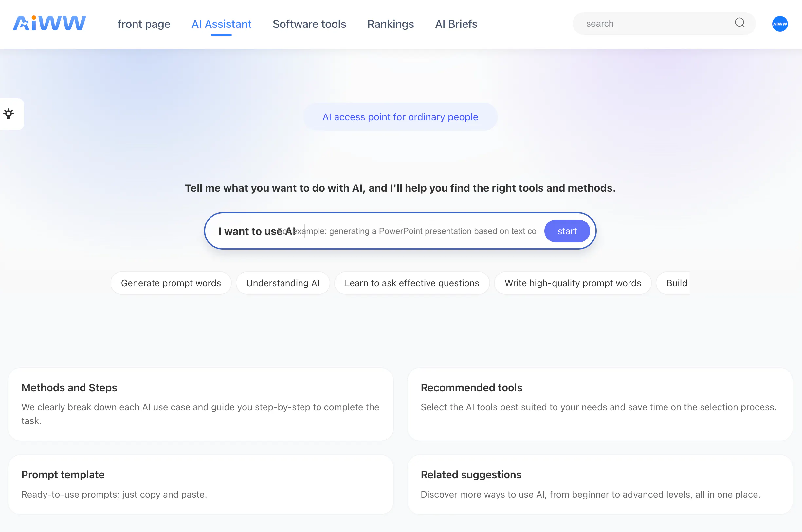Click the magnifier search icon

click(739, 23)
